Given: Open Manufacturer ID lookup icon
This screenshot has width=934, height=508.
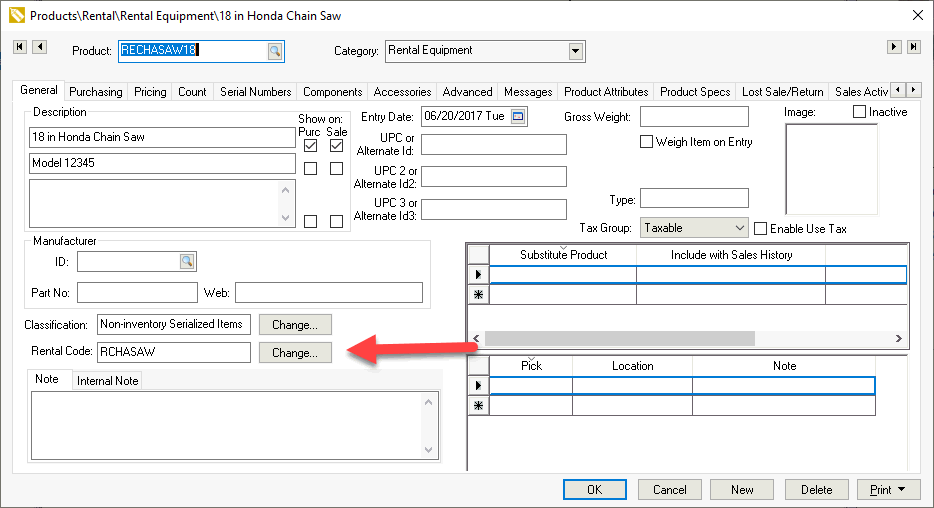Looking at the screenshot, I should [186, 261].
